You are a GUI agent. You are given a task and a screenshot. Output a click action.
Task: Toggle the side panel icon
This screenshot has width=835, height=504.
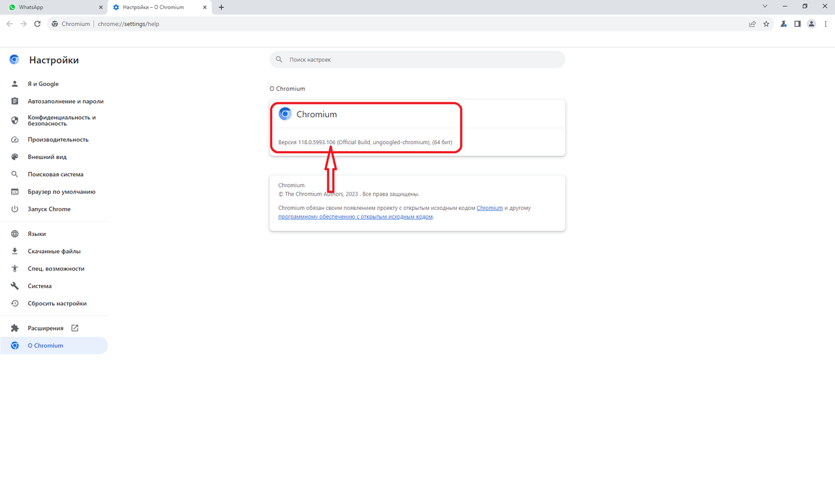click(797, 24)
